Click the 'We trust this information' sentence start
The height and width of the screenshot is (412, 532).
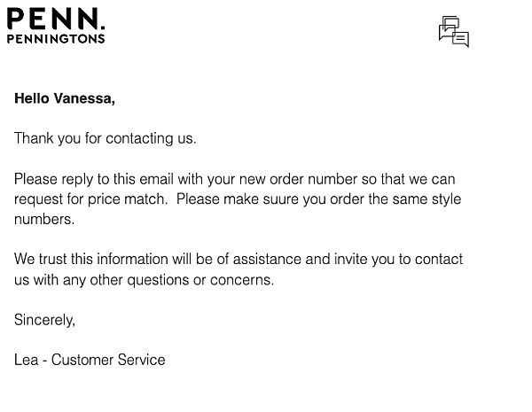[x=92, y=259]
